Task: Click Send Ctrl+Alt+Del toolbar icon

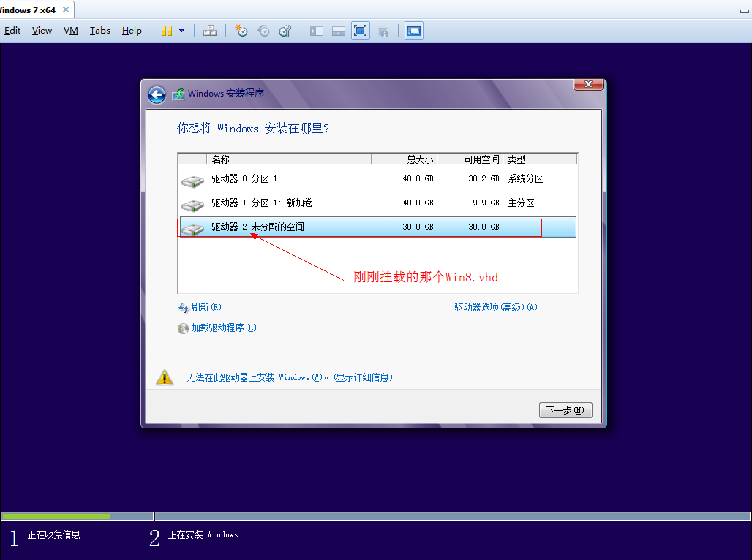Action: point(210,31)
